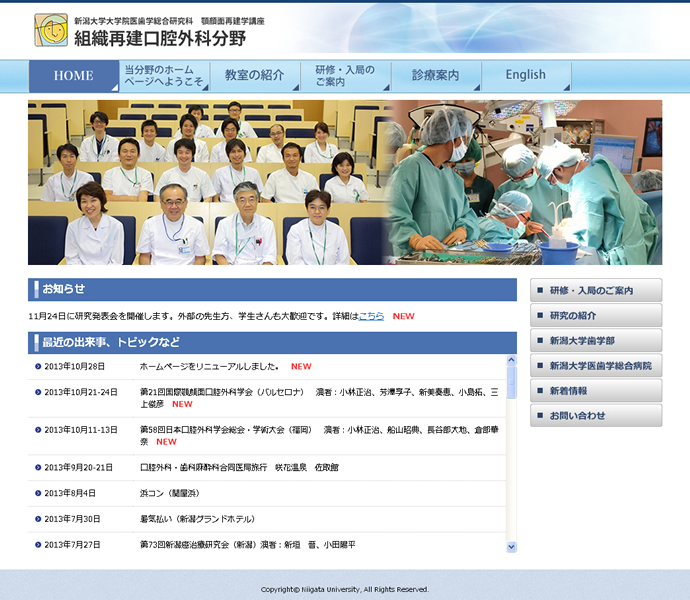
Task: Click the news list scroll-down arrow
Action: (x=511, y=547)
